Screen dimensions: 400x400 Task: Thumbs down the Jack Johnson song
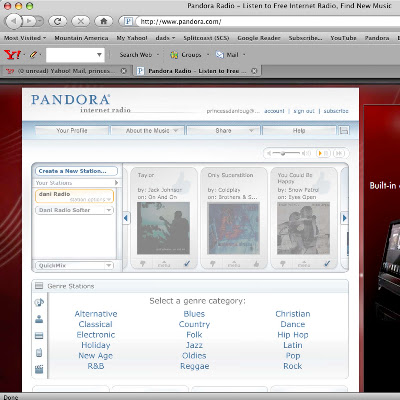pos(143,264)
